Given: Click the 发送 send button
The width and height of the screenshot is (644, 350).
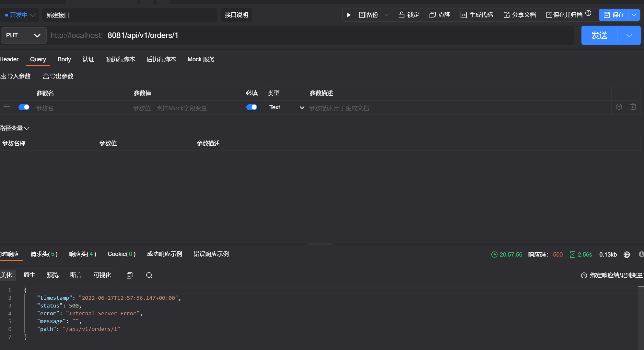Looking at the screenshot, I should (x=599, y=35).
